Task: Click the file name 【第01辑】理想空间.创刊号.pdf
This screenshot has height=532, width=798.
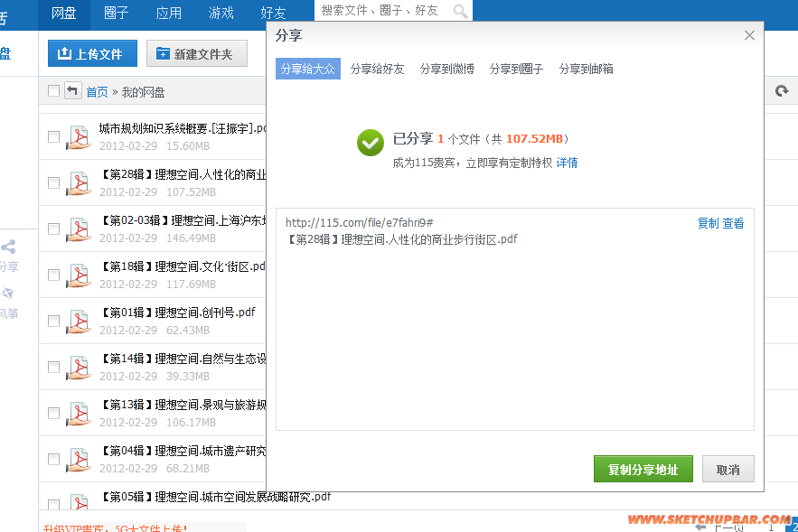Action: [x=178, y=313]
